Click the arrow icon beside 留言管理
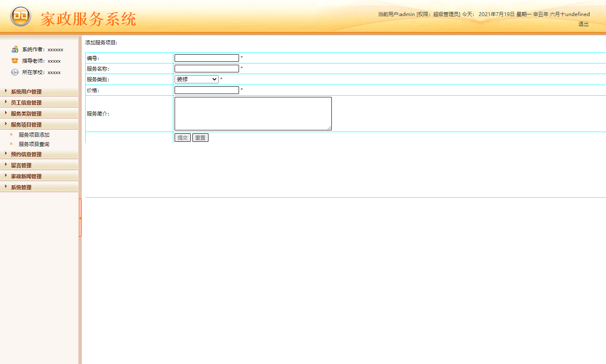 tap(6, 165)
